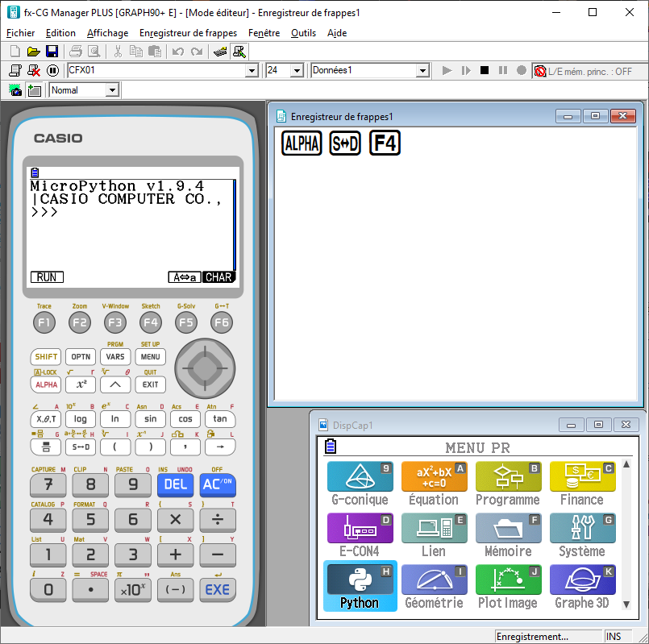Click the add screen capture window icon

pyautogui.click(x=35, y=90)
